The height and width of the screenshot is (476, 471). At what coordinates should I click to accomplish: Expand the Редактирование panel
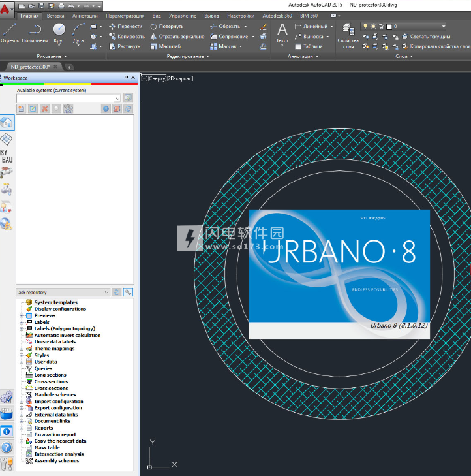(188, 56)
